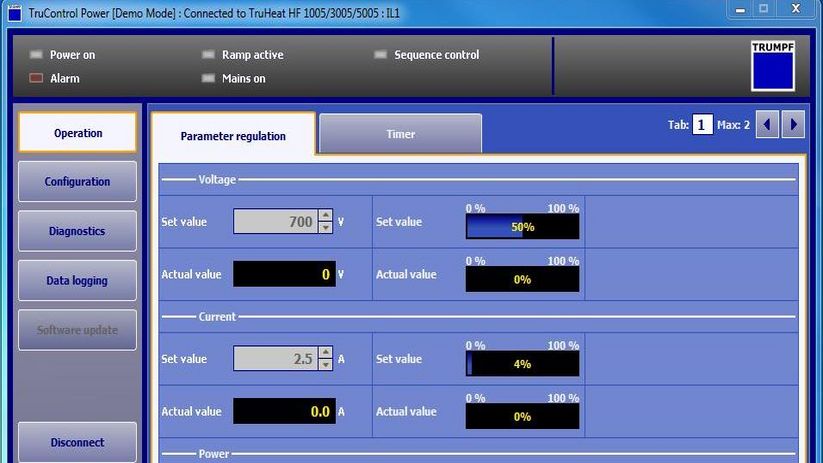Open the Data logging section

(x=77, y=281)
